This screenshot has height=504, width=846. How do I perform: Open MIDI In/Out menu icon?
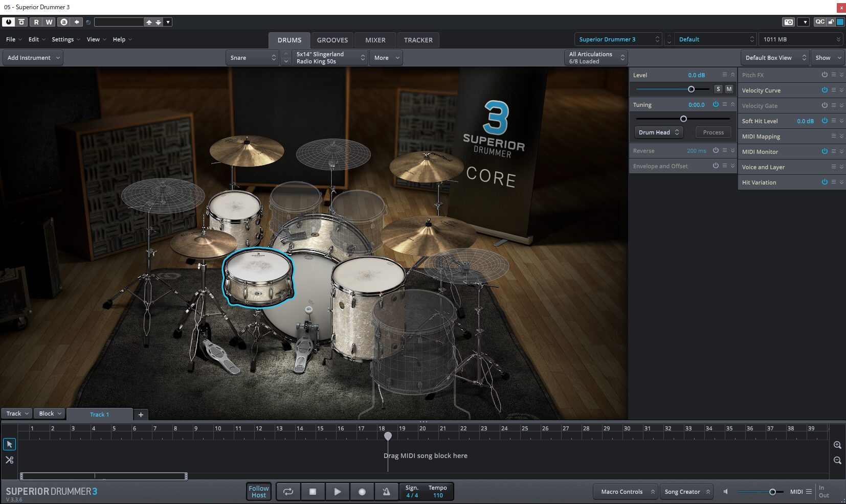tap(809, 492)
